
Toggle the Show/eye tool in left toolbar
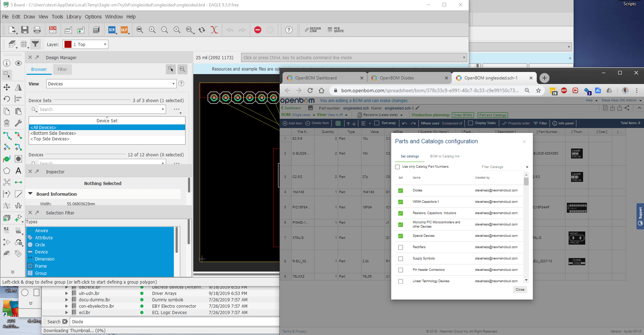18,63
